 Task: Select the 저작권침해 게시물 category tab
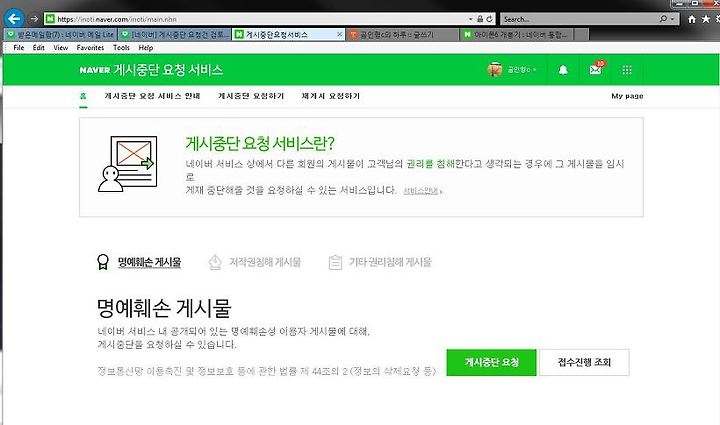(265, 263)
